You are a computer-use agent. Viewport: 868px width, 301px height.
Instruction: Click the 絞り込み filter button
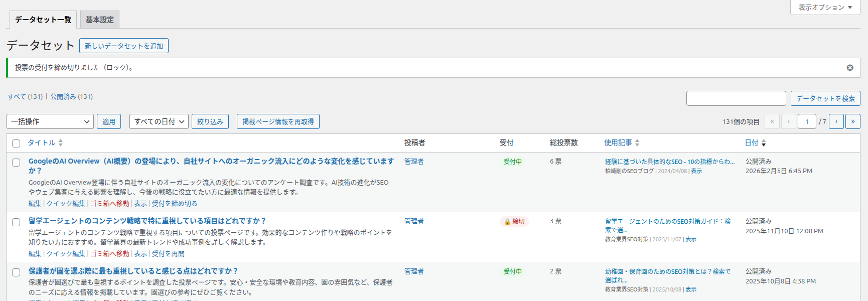(210, 121)
